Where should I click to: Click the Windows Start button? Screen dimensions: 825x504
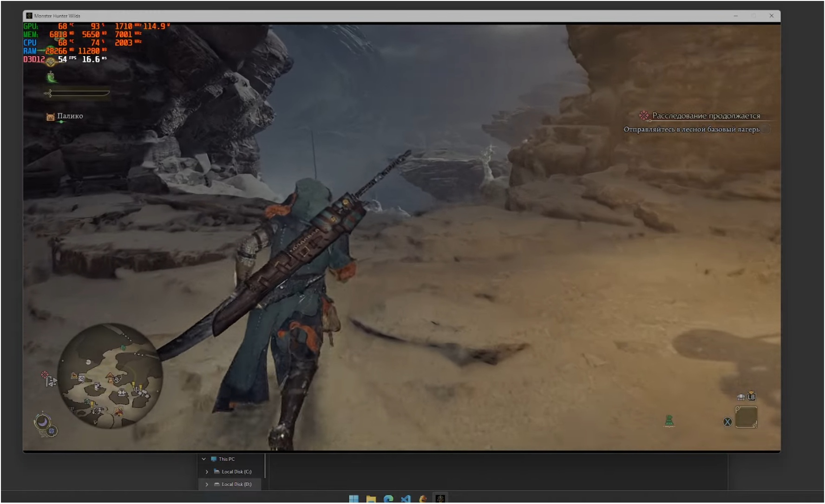click(x=354, y=499)
